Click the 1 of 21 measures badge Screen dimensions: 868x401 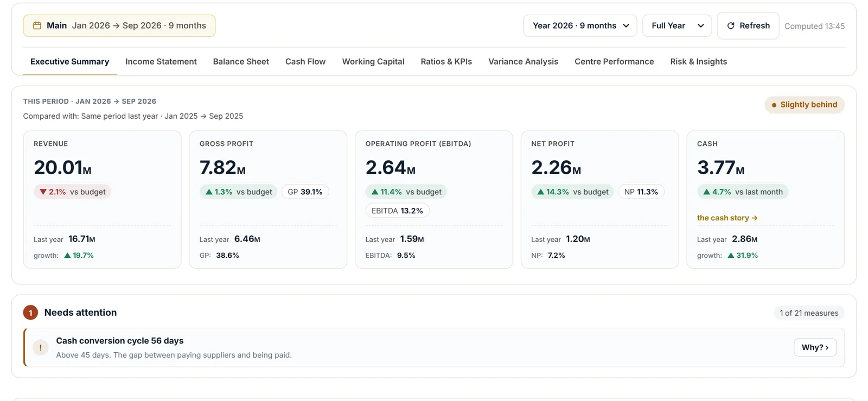point(809,313)
